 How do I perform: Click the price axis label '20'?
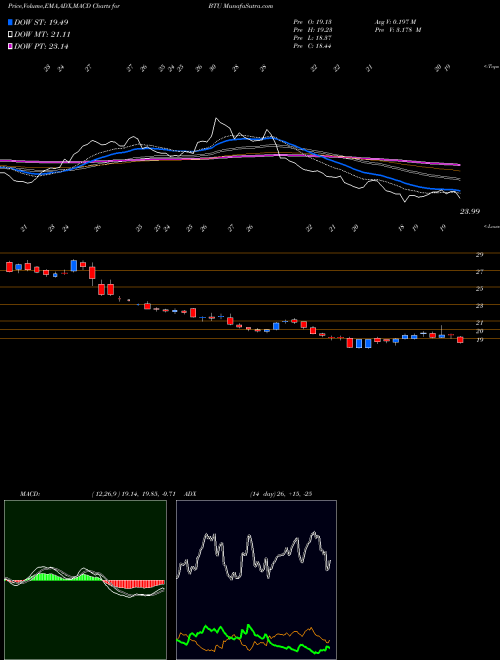point(479,331)
